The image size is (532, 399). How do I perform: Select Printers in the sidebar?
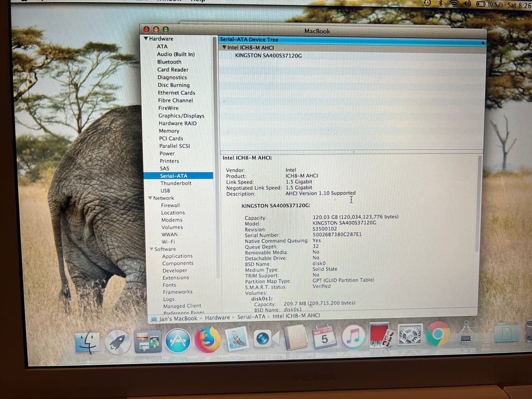170,161
